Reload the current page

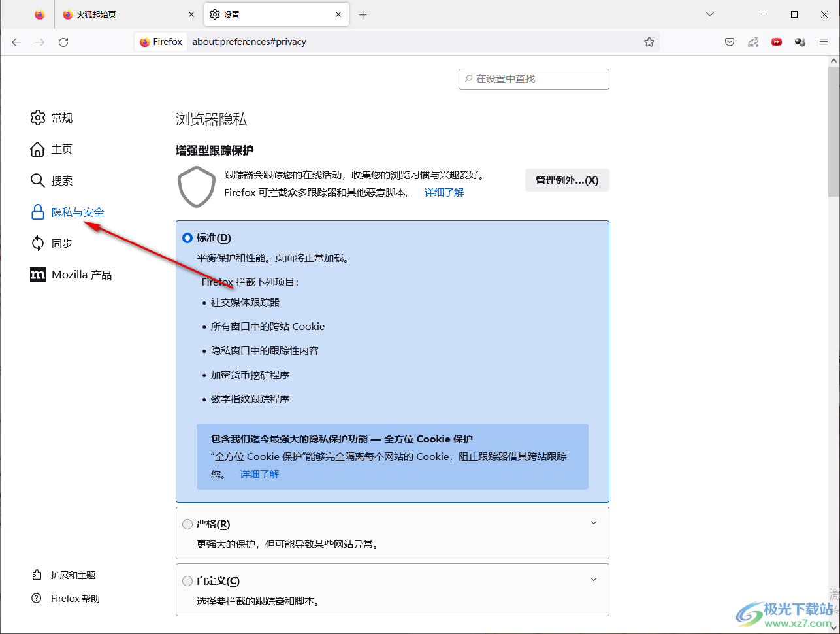[x=63, y=42]
